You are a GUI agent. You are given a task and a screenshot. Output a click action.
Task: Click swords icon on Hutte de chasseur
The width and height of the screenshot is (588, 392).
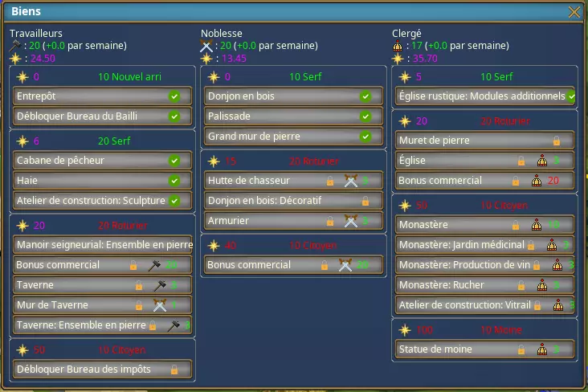(x=351, y=181)
